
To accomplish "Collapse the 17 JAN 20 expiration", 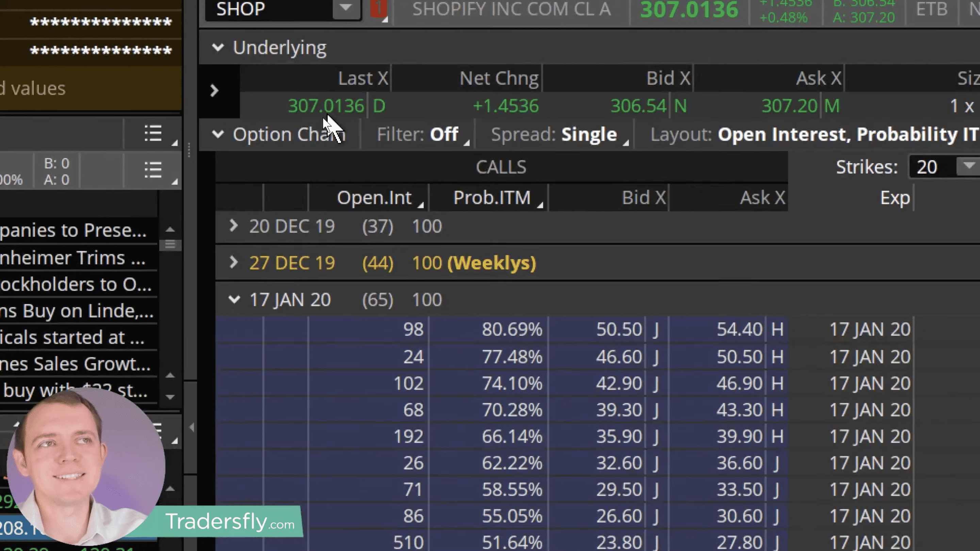I will (234, 299).
